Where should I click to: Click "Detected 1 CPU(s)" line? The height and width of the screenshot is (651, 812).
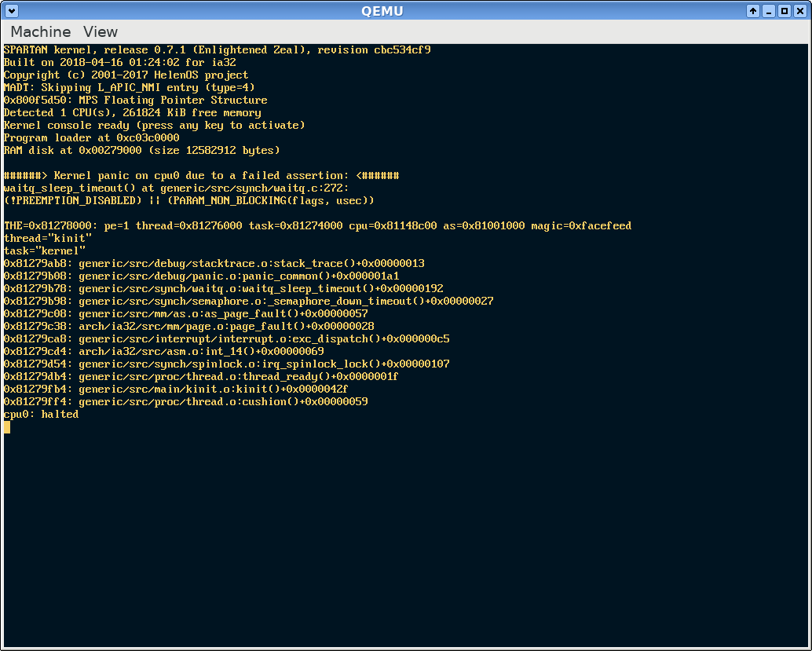pyautogui.click(x=132, y=112)
